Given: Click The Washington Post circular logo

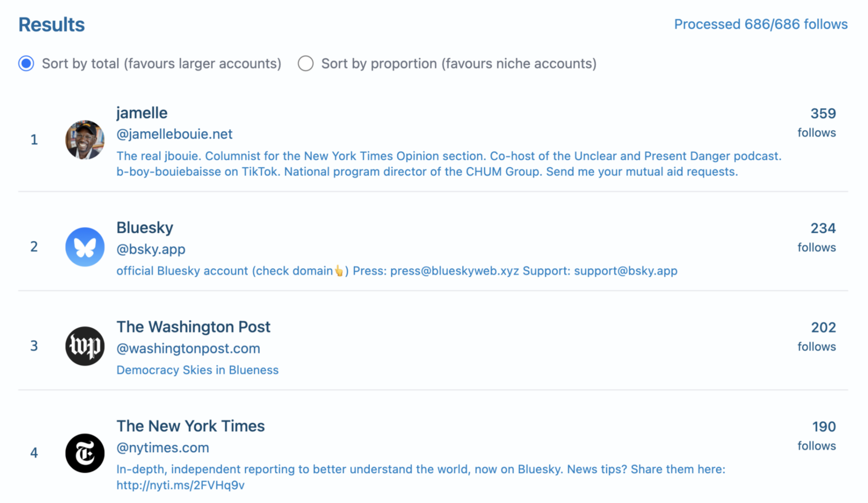Looking at the screenshot, I should pyautogui.click(x=85, y=346).
